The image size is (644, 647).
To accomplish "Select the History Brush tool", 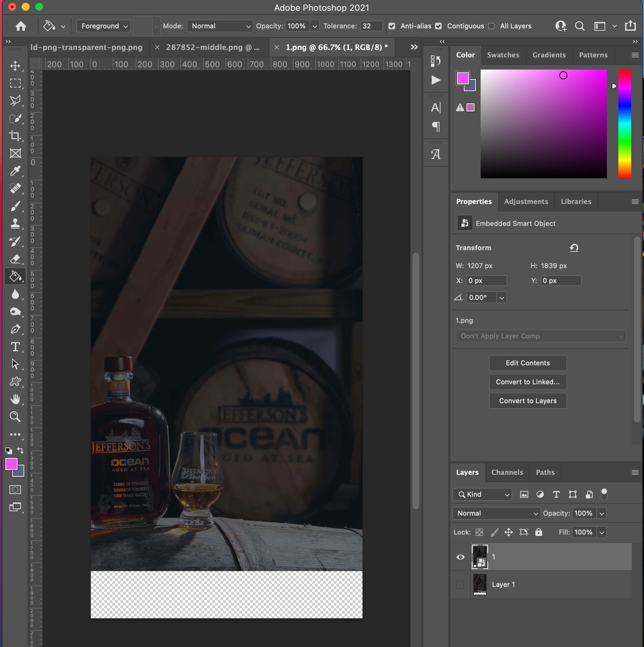I will click(x=15, y=241).
